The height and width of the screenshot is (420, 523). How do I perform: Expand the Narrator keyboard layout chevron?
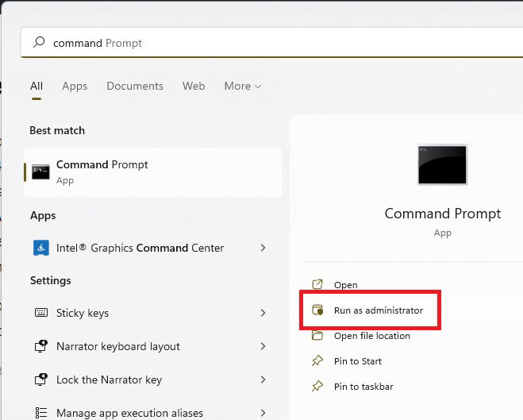point(263,346)
